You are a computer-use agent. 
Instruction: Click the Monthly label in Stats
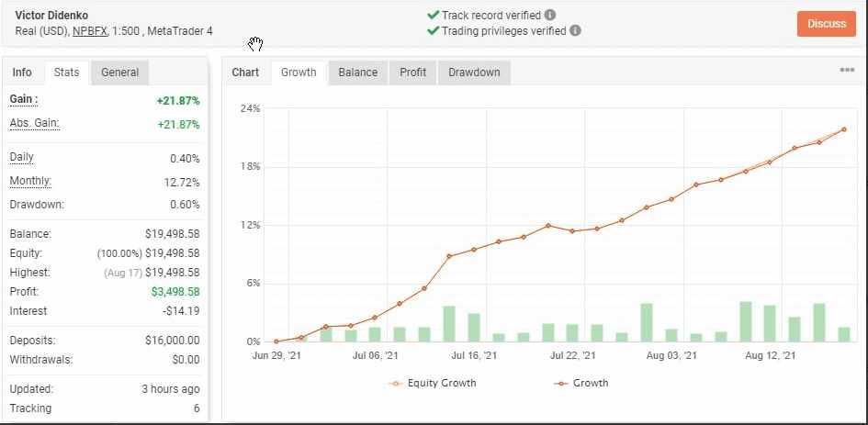(30, 181)
